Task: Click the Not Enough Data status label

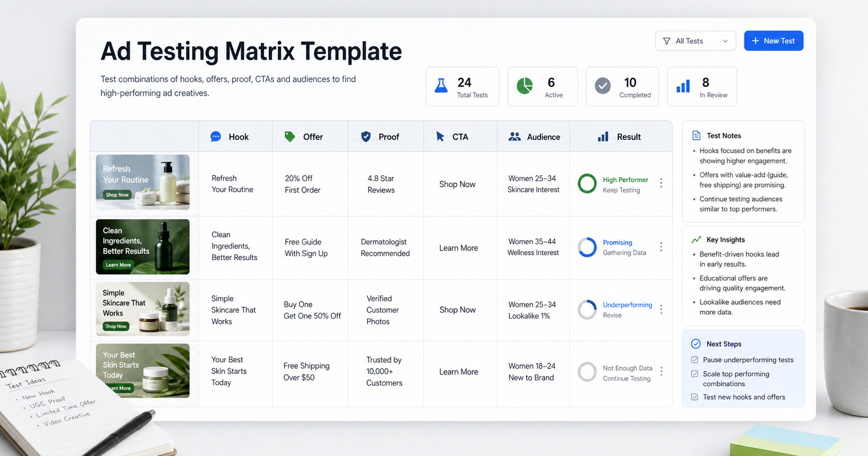Action: pyautogui.click(x=627, y=368)
